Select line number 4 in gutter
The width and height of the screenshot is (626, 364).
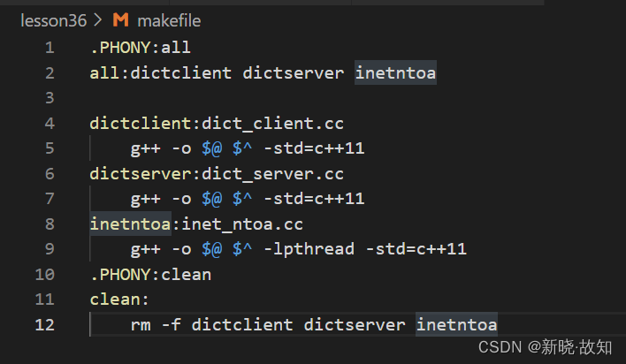pyautogui.click(x=49, y=123)
